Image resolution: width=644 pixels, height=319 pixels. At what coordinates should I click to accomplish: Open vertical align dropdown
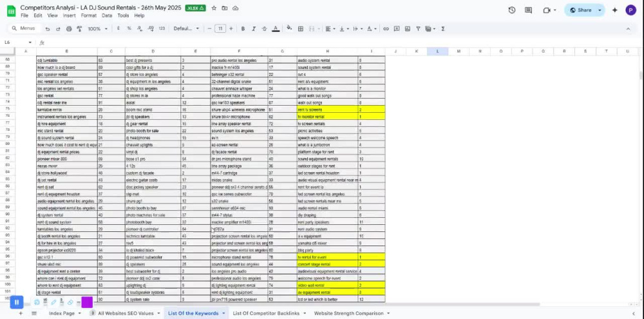click(x=344, y=29)
